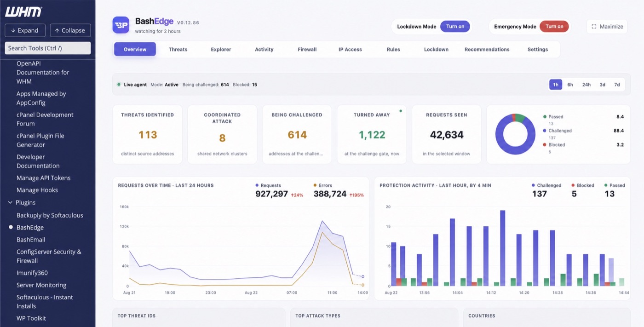
Task: Click the Blocked red legend dot in donut card
Action: point(545,145)
